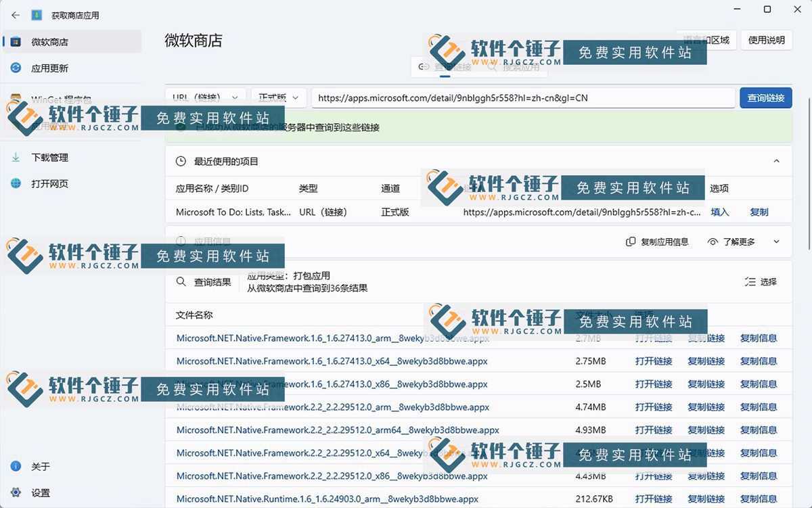
Task: Click 打开链接 for Framework.1.6 x86 file
Action: [654, 384]
